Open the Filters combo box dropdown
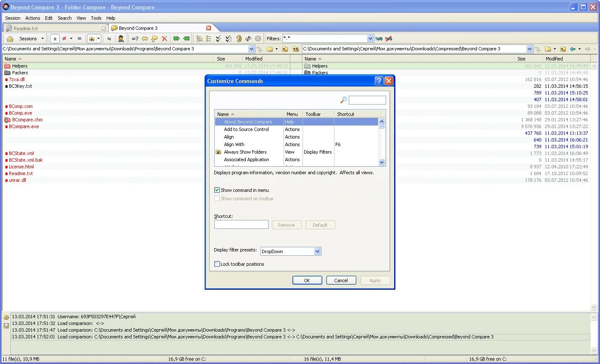Image resolution: width=600 pixels, height=364 pixels. (370, 39)
